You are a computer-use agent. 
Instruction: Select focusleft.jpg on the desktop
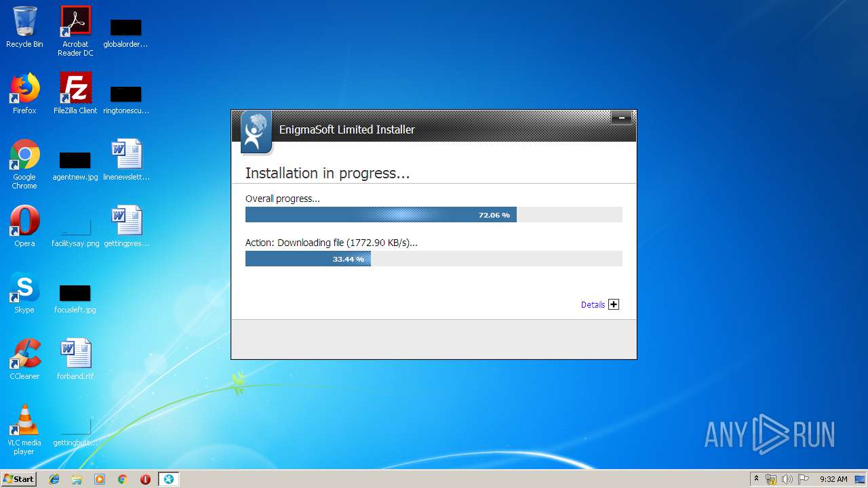[75, 299]
